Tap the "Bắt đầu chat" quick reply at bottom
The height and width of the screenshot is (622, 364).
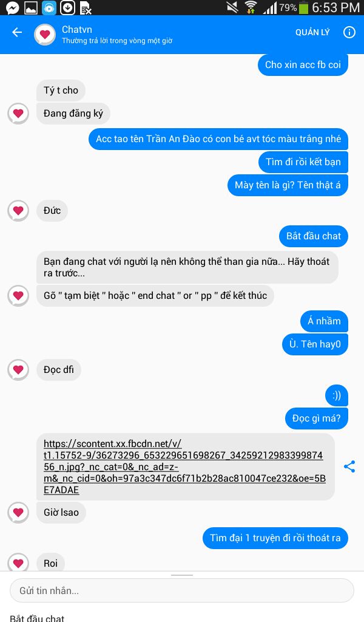tap(37, 618)
